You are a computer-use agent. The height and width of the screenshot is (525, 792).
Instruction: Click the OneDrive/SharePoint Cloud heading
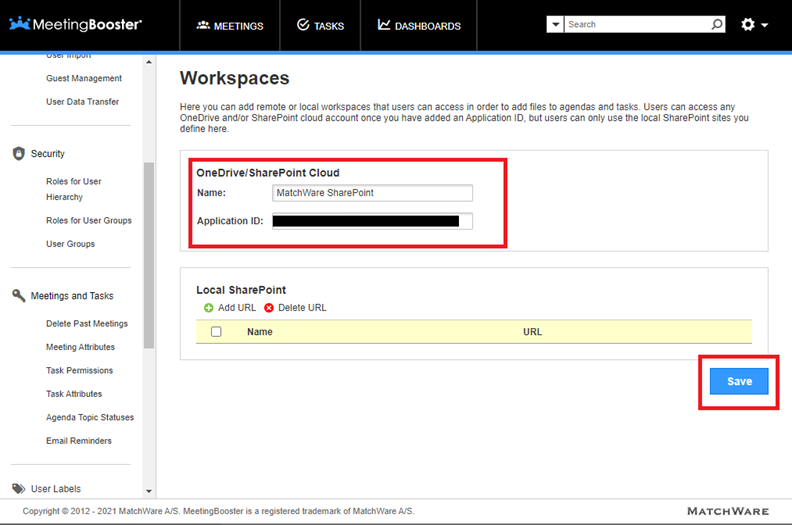point(268,173)
